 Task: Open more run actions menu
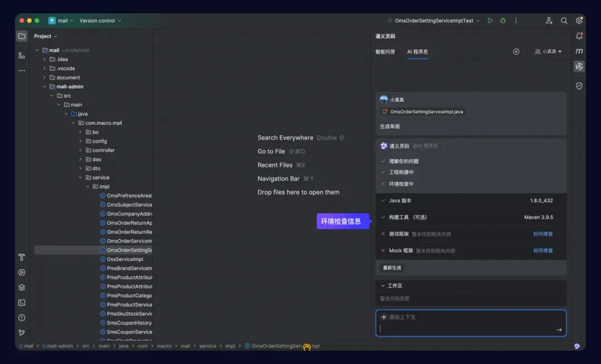(516, 21)
